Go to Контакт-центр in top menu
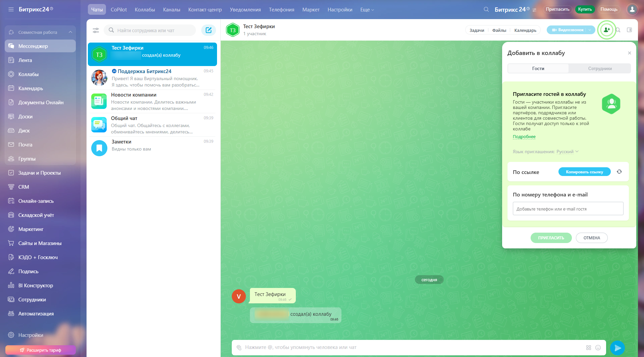Image resolution: width=644 pixels, height=357 pixels. click(205, 10)
